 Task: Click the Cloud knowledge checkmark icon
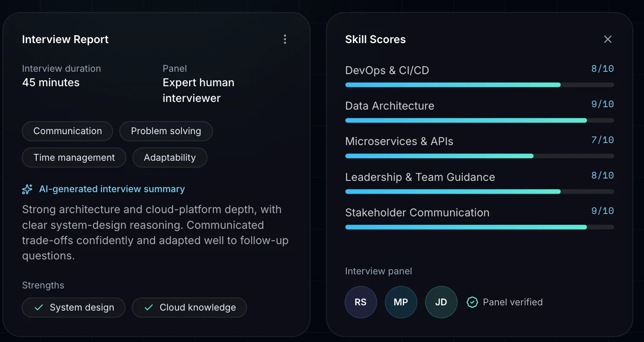(149, 308)
